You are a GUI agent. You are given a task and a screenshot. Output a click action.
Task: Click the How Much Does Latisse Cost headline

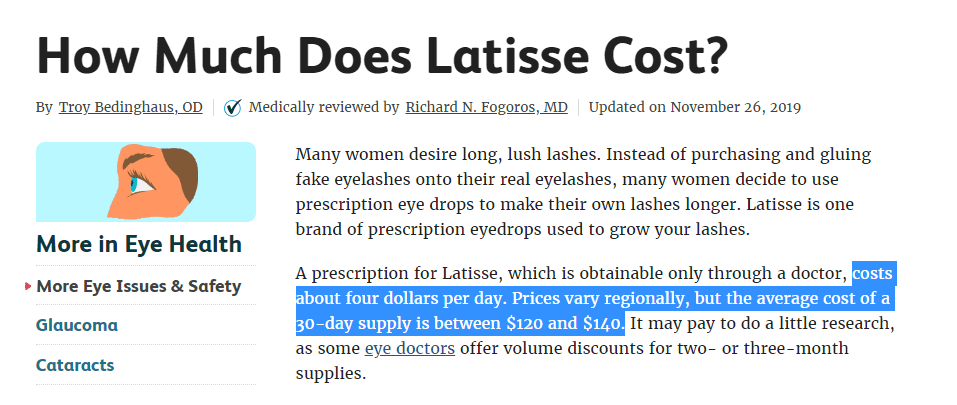pyautogui.click(x=383, y=54)
